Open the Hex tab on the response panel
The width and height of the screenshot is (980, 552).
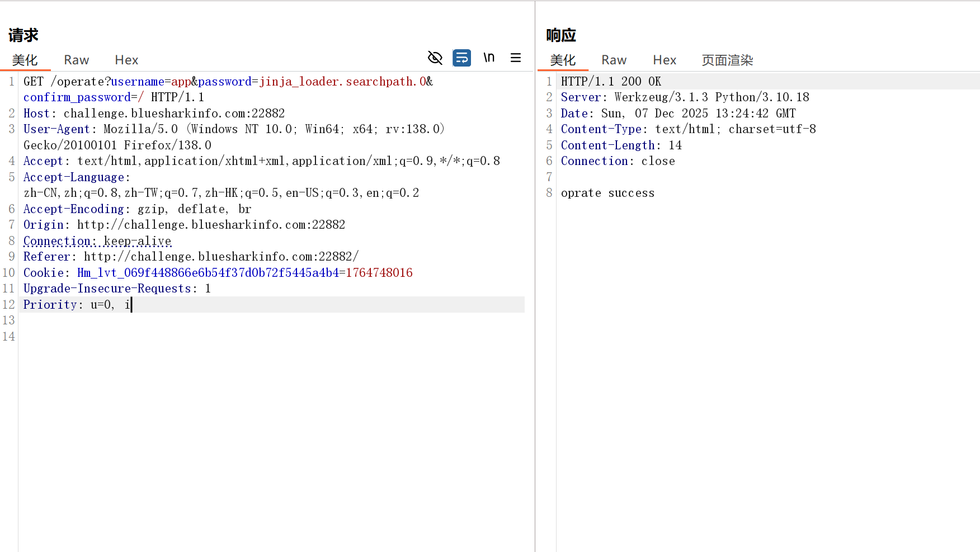coord(665,60)
